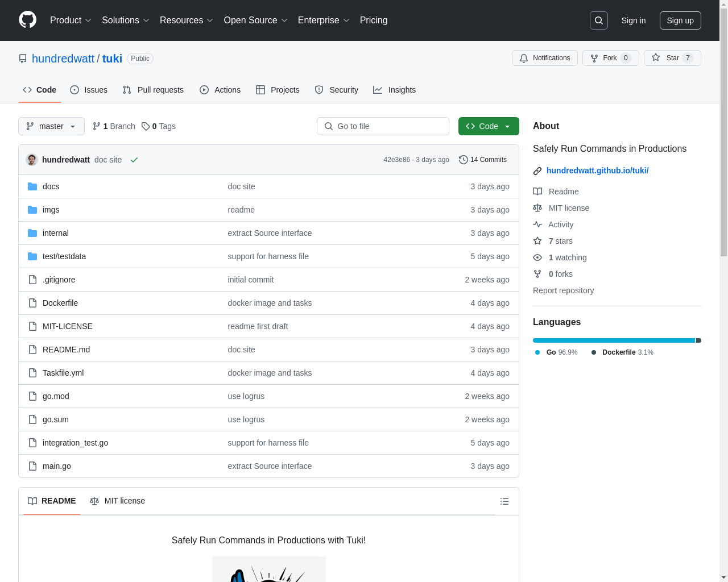The image size is (728, 582).
Task: Click the Readme book icon in About
Action: [537, 192]
